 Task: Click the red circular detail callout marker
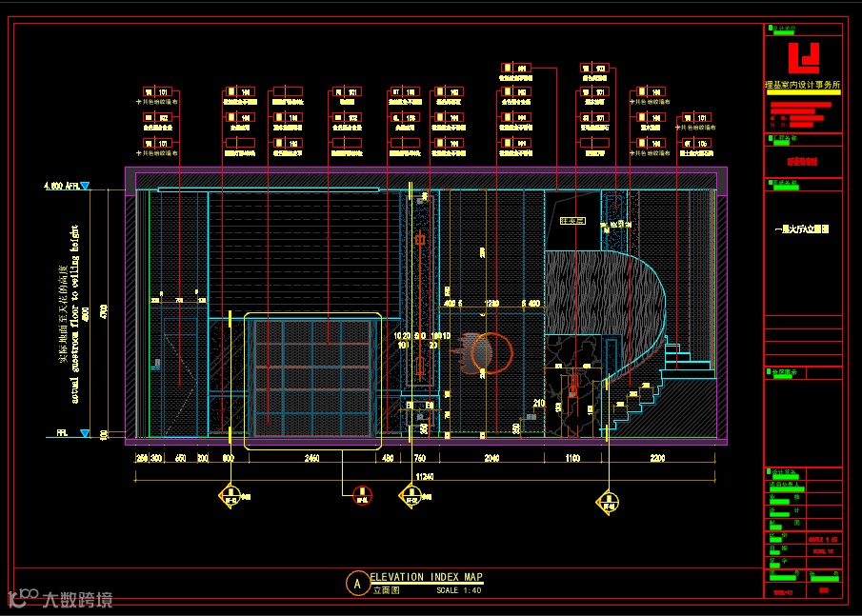point(362,496)
